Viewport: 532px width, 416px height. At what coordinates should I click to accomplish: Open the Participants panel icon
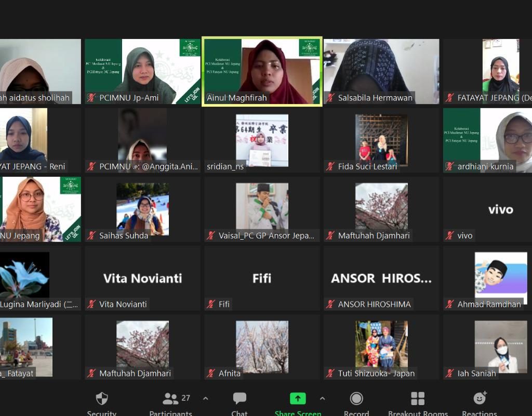pos(170,399)
